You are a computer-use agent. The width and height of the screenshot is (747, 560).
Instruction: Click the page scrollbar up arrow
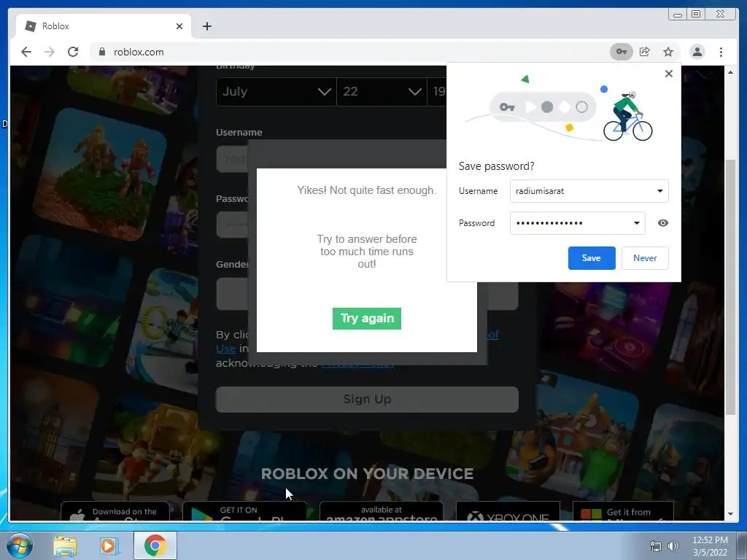pos(730,72)
